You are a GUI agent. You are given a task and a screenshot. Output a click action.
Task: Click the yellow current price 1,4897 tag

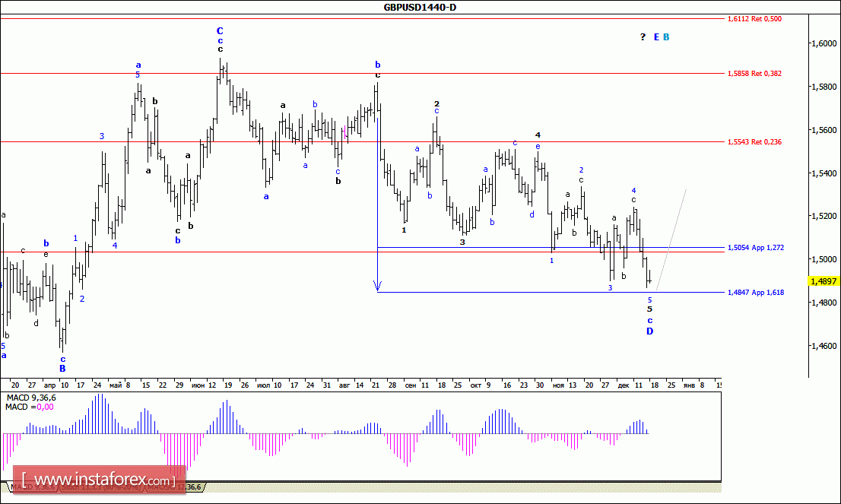pos(824,281)
